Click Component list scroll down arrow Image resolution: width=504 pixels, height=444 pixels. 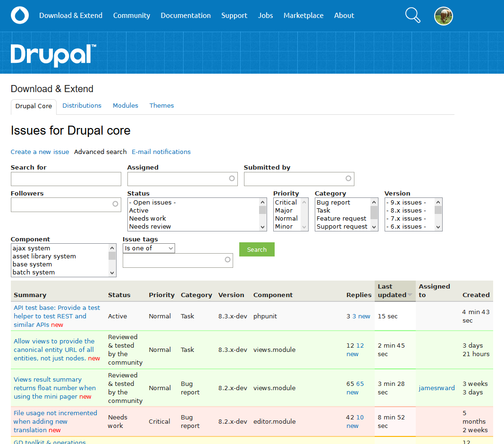112,273
